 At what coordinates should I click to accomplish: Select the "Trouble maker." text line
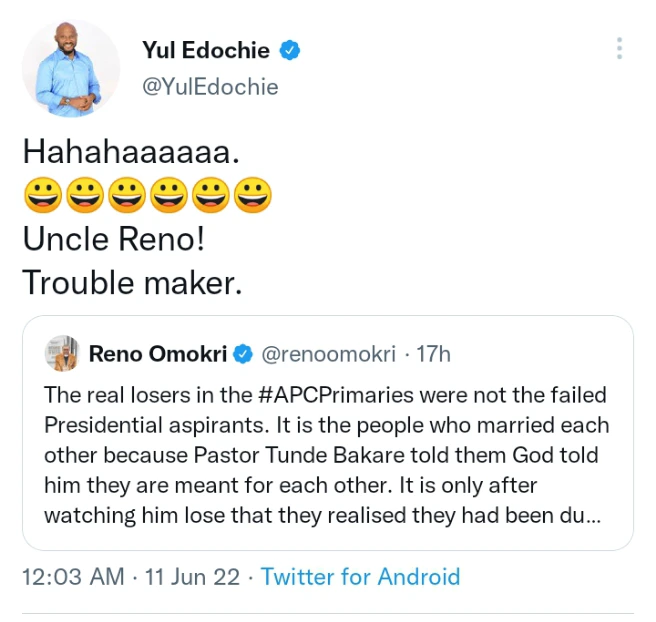132,283
